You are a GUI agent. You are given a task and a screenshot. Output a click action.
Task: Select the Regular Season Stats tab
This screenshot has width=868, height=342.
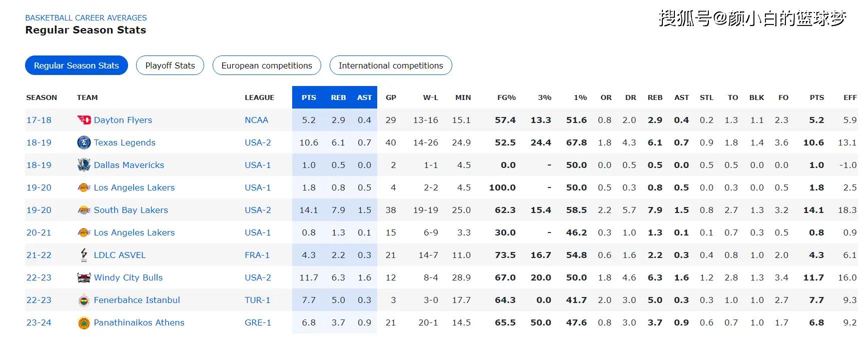click(77, 65)
